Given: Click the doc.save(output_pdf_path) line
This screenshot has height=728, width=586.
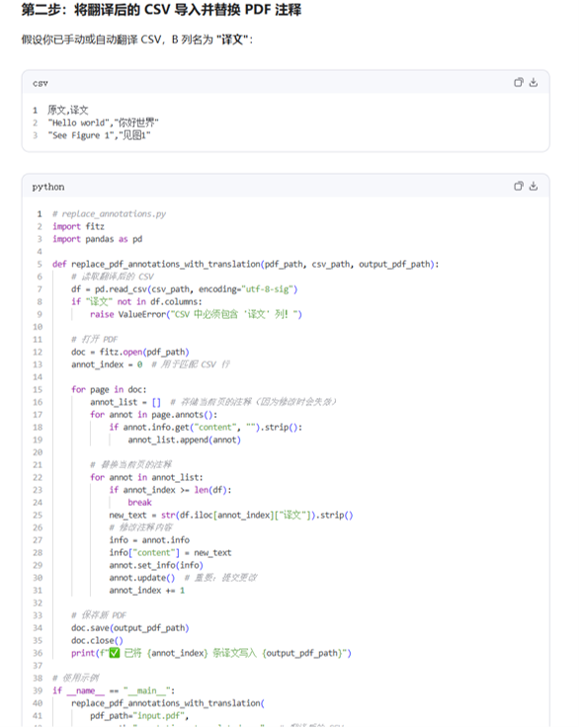Looking at the screenshot, I should (130, 627).
